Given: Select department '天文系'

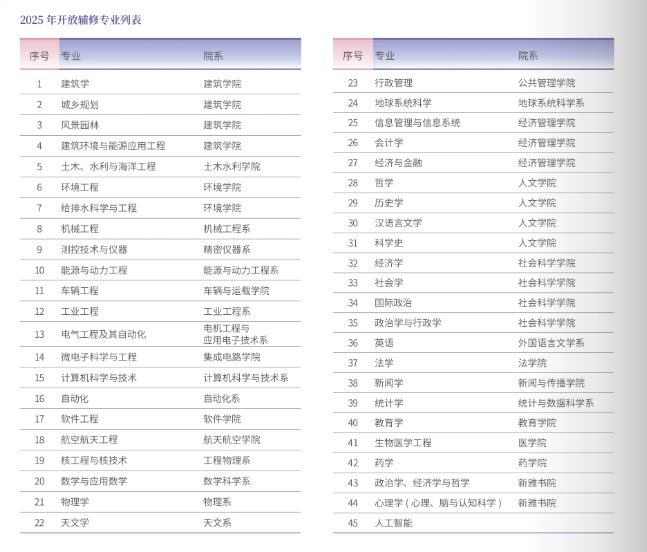Looking at the screenshot, I should coord(217,523).
